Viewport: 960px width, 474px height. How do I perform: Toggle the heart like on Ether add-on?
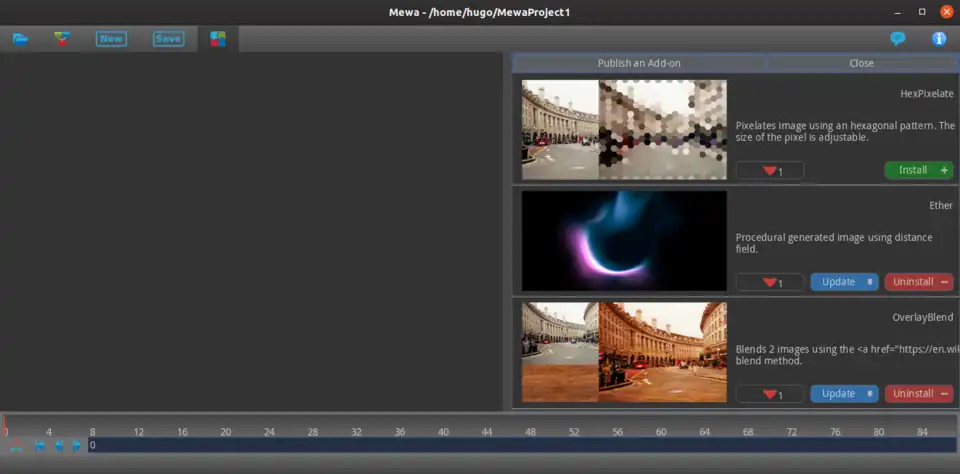click(770, 283)
